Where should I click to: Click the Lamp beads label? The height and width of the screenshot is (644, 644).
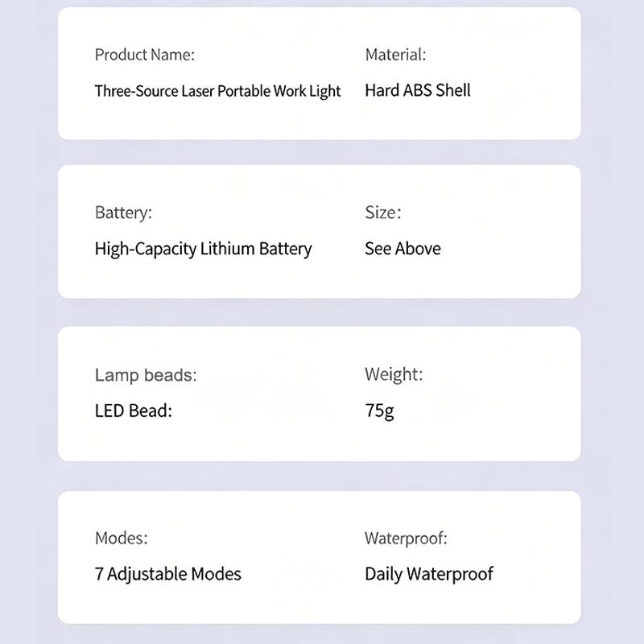point(146,375)
